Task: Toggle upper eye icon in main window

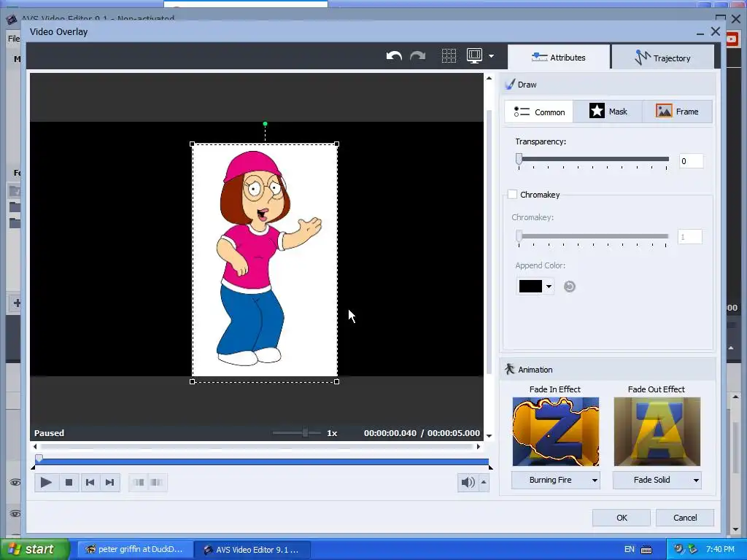Action: point(15,483)
